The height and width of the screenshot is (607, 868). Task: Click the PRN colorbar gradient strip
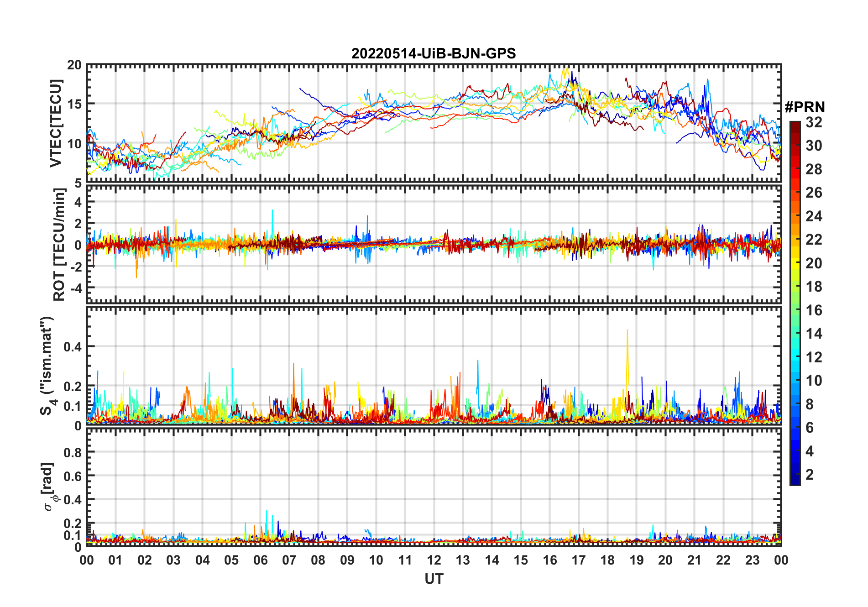pyautogui.click(x=795, y=303)
